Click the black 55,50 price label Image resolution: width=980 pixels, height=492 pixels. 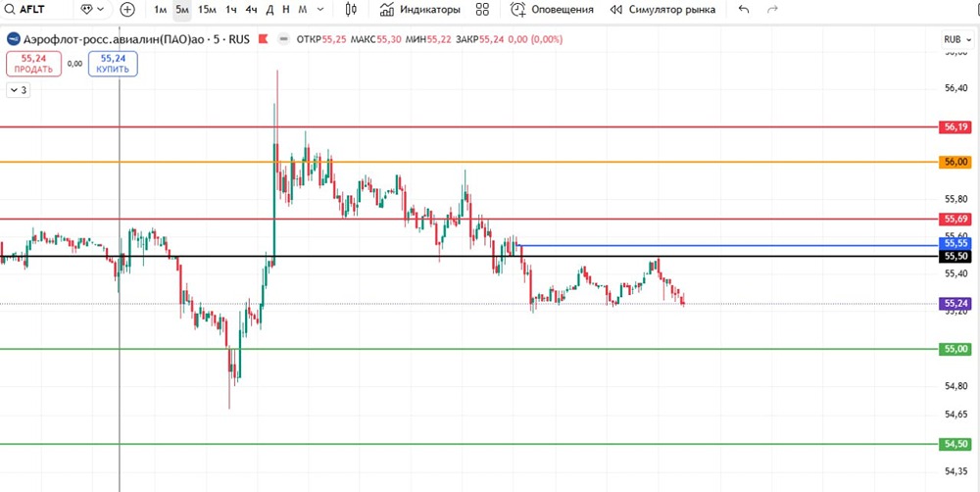[x=956, y=256]
